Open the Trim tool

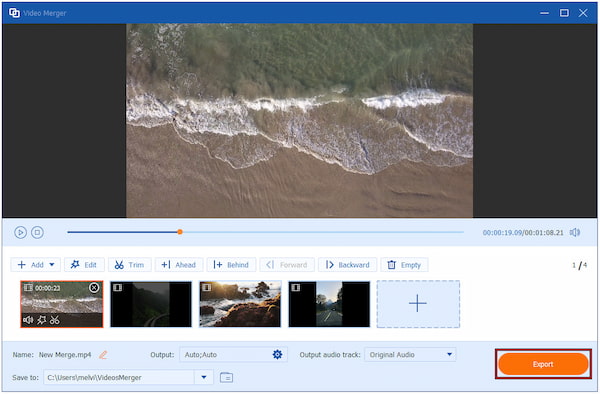129,265
